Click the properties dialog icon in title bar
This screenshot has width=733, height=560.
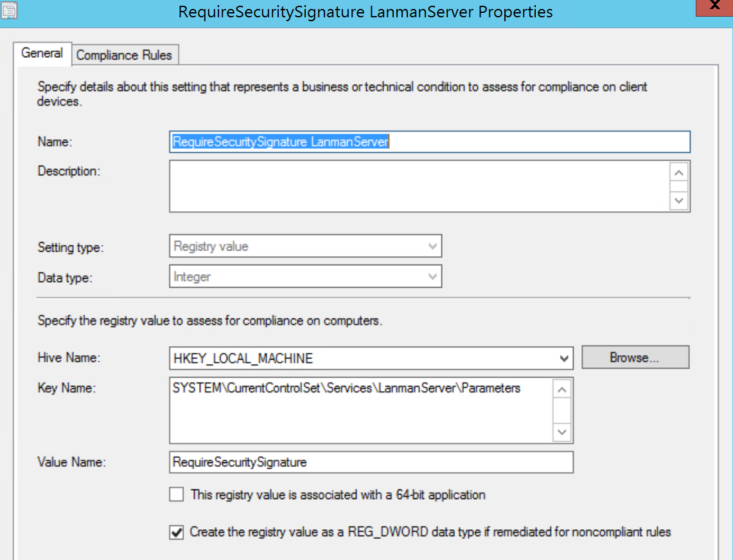[9, 12]
